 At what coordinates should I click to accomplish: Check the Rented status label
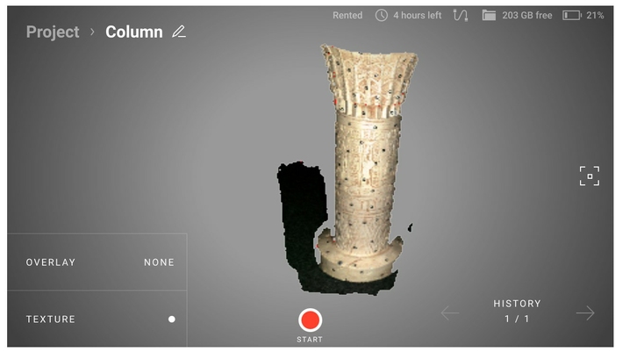(x=347, y=16)
